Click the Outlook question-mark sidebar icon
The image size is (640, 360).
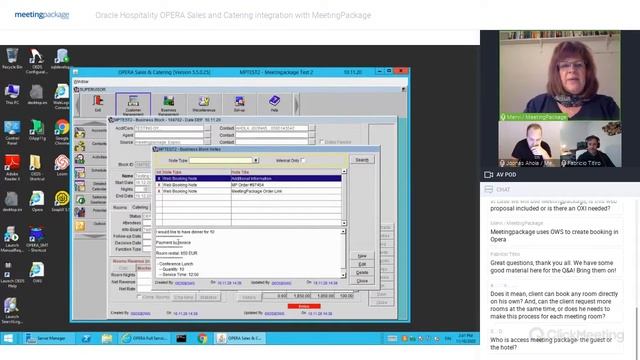coord(80,225)
